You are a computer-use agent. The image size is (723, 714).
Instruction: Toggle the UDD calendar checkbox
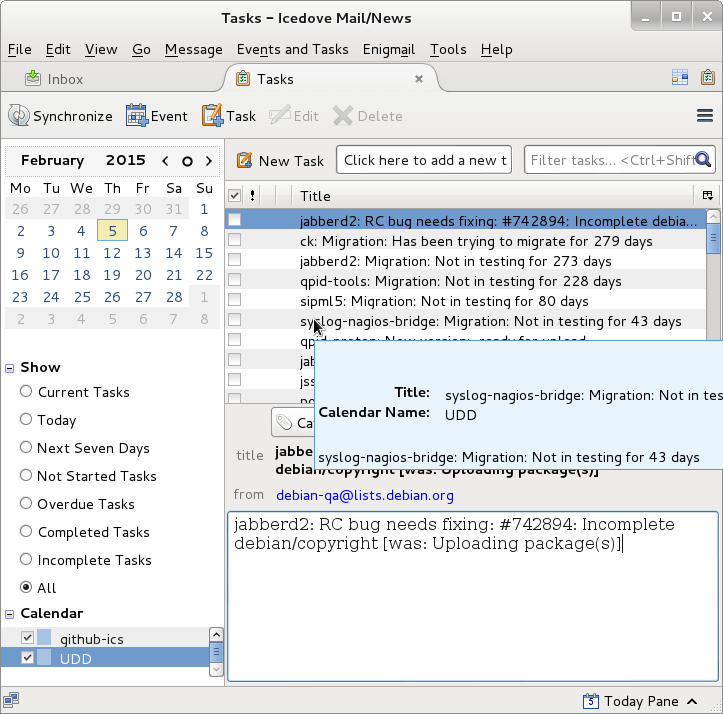click(x=27, y=657)
